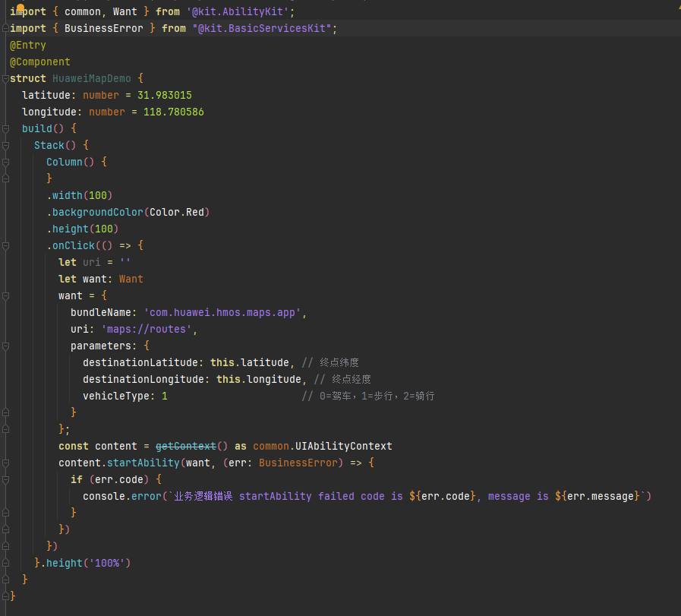Collapse the struct HuaweiMapDemo block
This screenshot has height=616, width=681.
[x=5, y=79]
